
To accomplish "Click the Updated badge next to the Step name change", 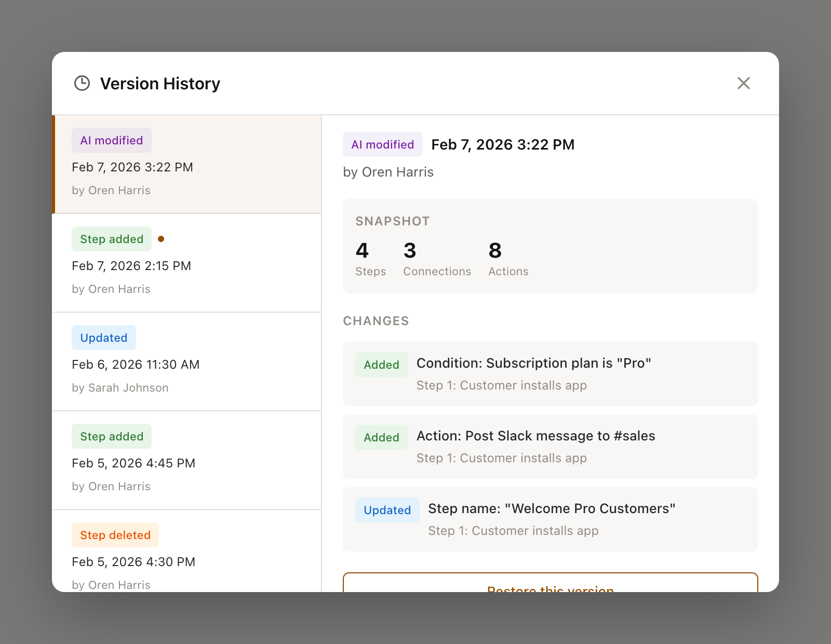I will pos(387,510).
